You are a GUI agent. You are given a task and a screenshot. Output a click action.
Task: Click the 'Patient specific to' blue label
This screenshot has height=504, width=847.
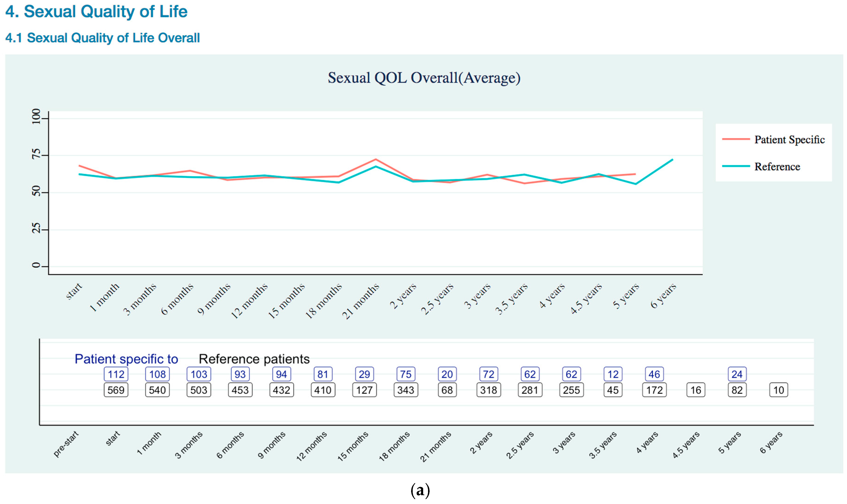point(126,359)
